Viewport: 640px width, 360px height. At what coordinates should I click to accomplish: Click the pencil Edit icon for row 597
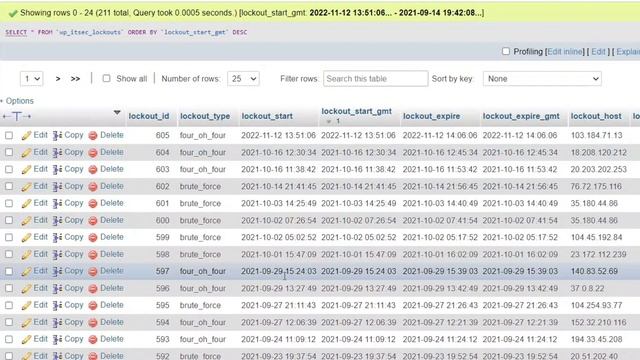coord(27,271)
